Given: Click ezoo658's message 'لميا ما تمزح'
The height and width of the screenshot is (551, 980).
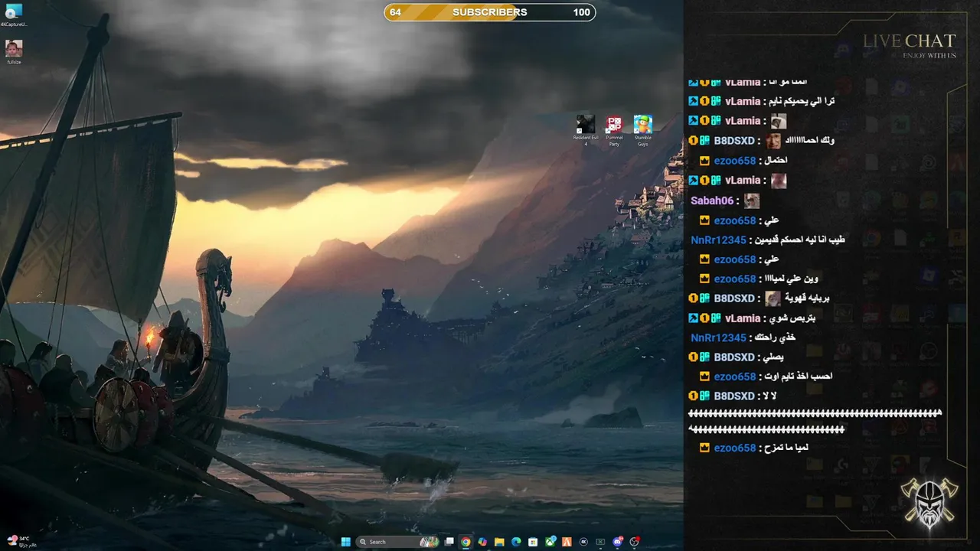Looking at the screenshot, I should tap(786, 448).
